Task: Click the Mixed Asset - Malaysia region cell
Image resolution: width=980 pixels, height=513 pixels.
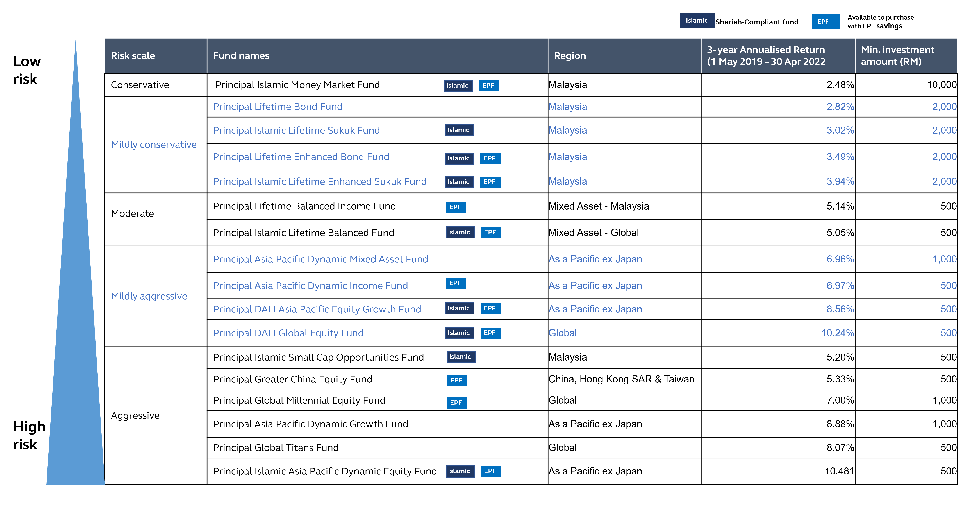Action: point(624,206)
